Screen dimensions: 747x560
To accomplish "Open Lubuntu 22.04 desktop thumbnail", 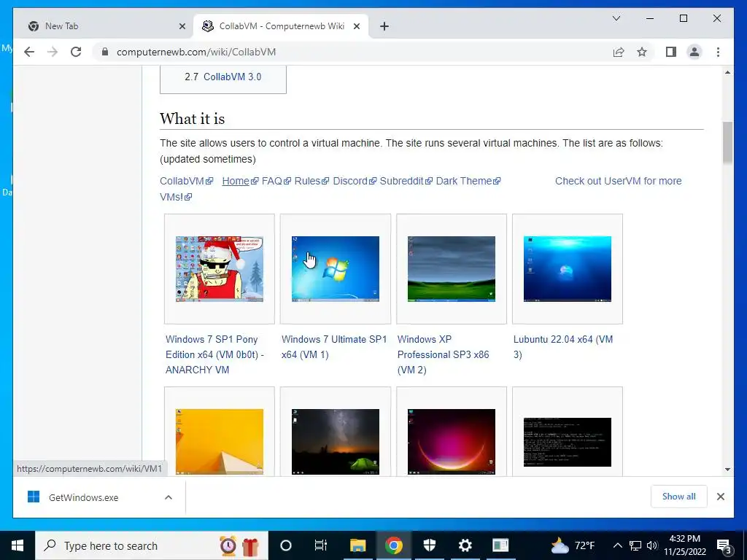I will [568, 269].
